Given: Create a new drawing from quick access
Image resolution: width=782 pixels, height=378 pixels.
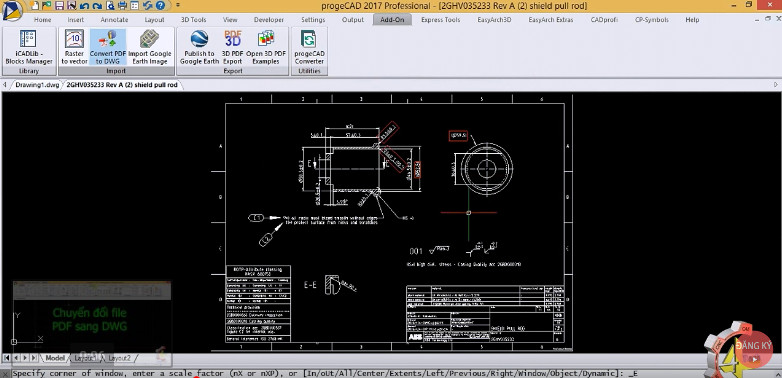Looking at the screenshot, I should pyautogui.click(x=34, y=5).
